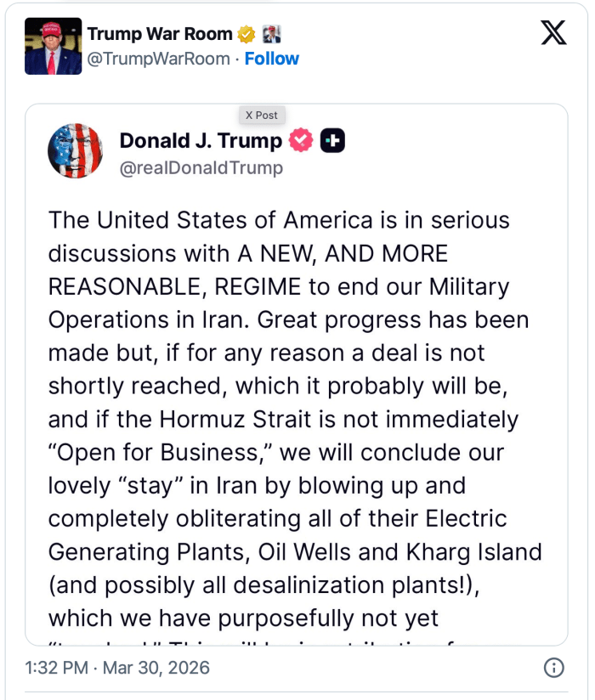Click the small affiliate badge beside Trump War Room

pyautogui.click(x=270, y=35)
